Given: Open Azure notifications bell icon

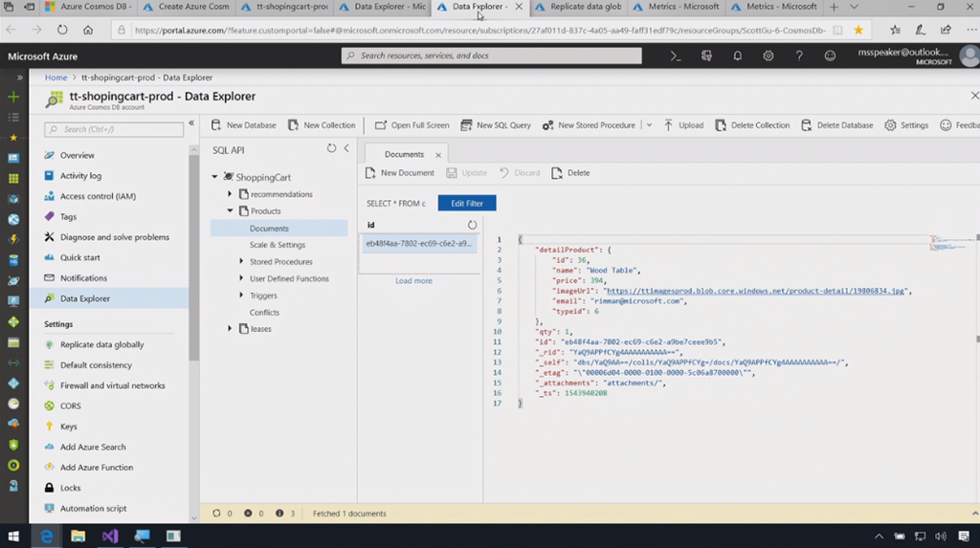Looking at the screenshot, I should (x=738, y=56).
